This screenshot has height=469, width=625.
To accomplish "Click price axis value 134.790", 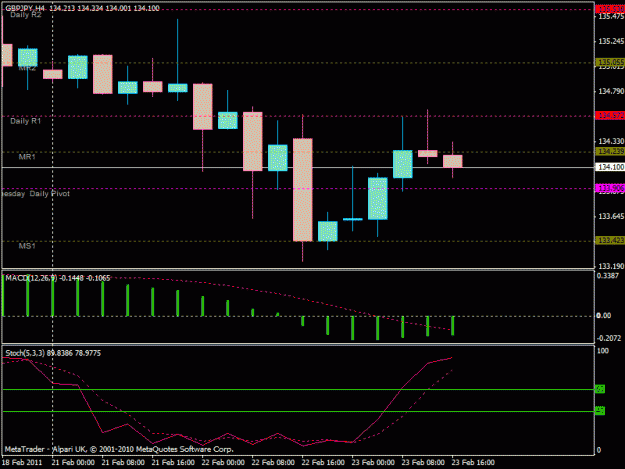I will [611, 91].
